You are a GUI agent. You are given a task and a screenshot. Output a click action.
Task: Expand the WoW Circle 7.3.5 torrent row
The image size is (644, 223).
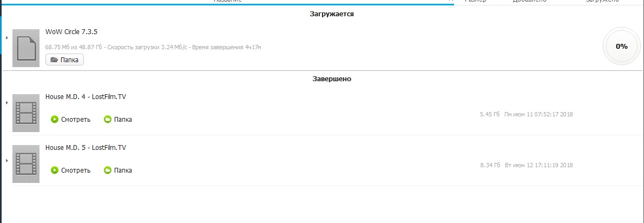7,38
